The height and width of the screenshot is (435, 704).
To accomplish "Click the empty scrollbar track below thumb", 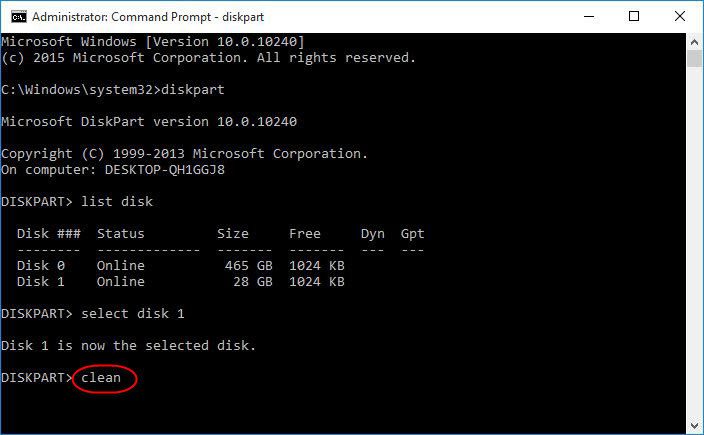I will pos(694,242).
